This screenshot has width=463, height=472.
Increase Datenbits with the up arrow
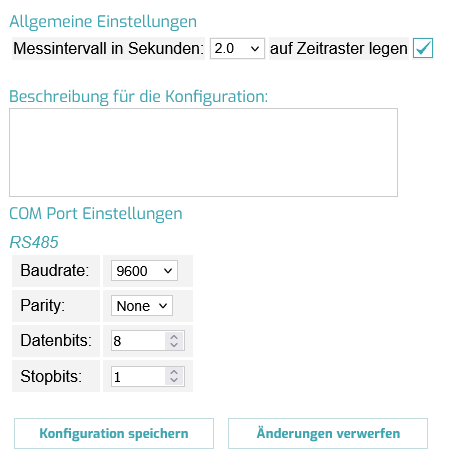[174, 337]
